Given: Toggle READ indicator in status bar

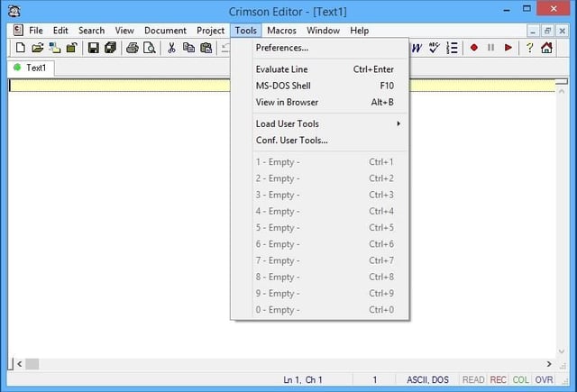Looking at the screenshot, I should (x=473, y=379).
